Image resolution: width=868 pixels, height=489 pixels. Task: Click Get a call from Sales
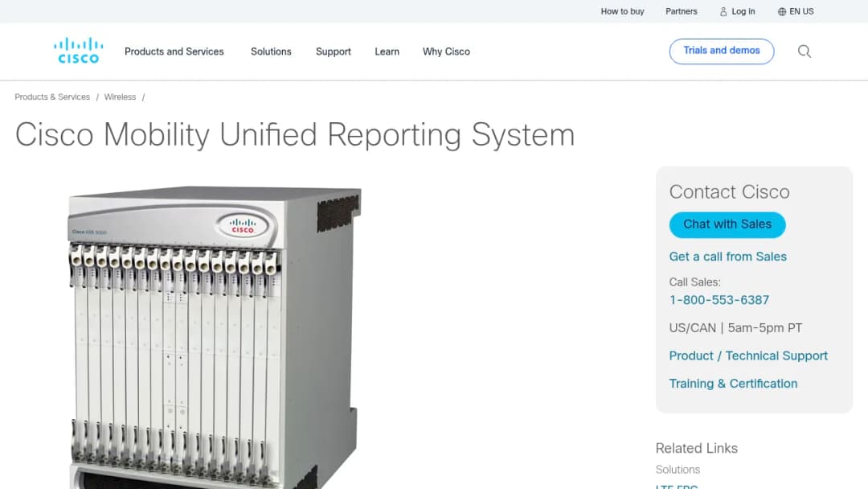(727, 257)
